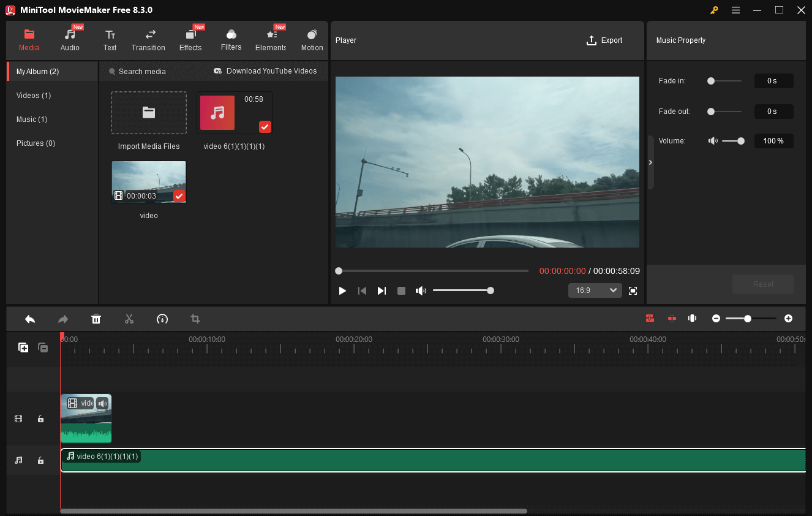Click the Split scissors icon
The image size is (812, 516).
(129, 319)
